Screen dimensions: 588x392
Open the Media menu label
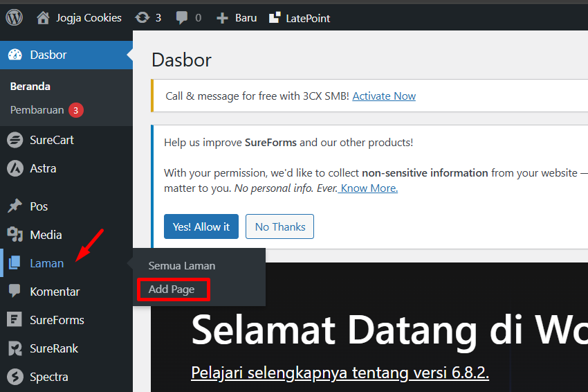coord(46,235)
